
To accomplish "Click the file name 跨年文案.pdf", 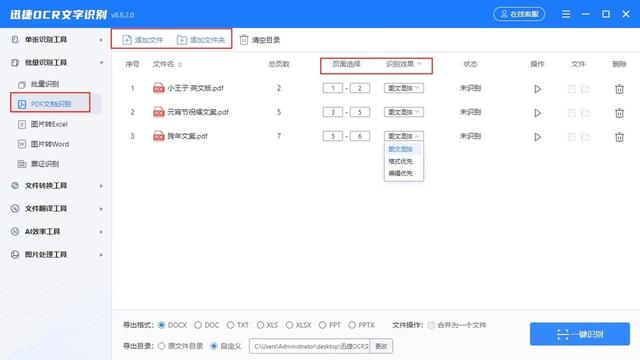I will click(x=187, y=136).
